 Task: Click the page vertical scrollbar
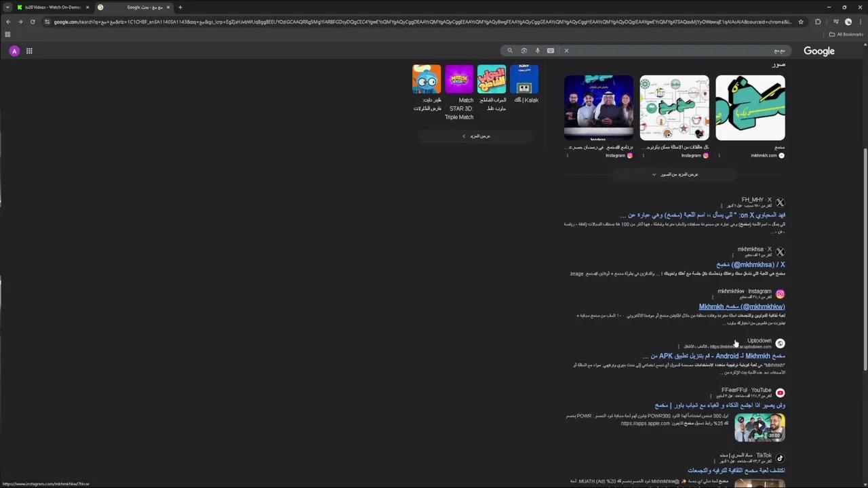[x=865, y=258]
